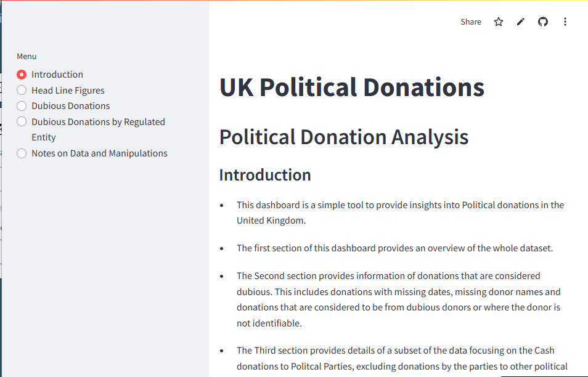588x377 pixels.
Task: Click the 'Political Donation Analysis' heading
Action: click(343, 137)
